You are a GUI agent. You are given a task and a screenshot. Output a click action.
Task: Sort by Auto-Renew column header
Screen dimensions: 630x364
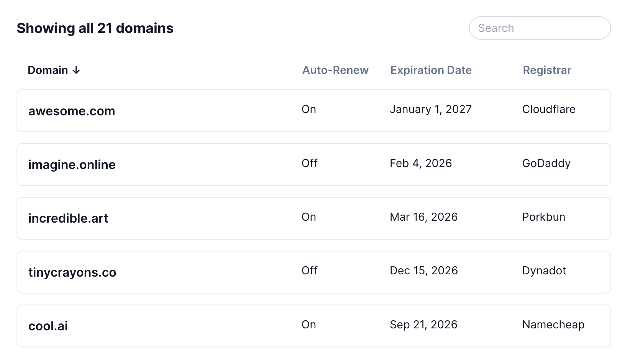335,70
